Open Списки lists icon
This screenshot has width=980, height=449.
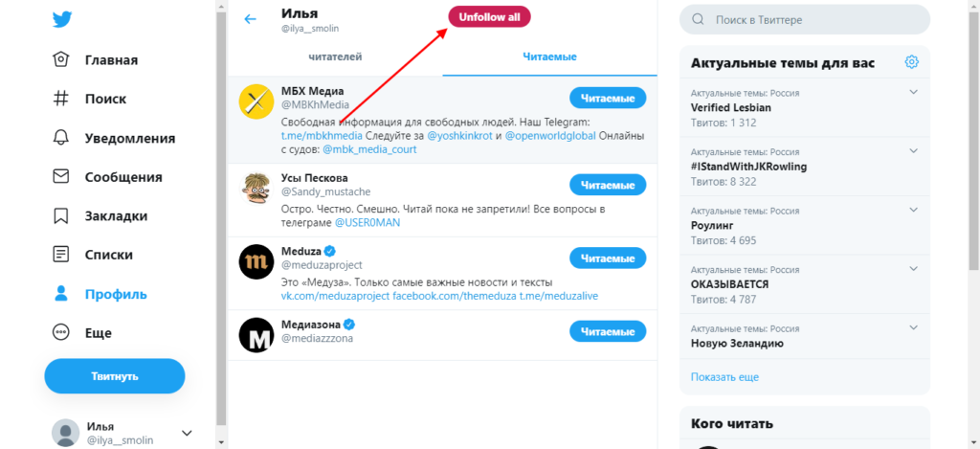pyautogui.click(x=61, y=255)
